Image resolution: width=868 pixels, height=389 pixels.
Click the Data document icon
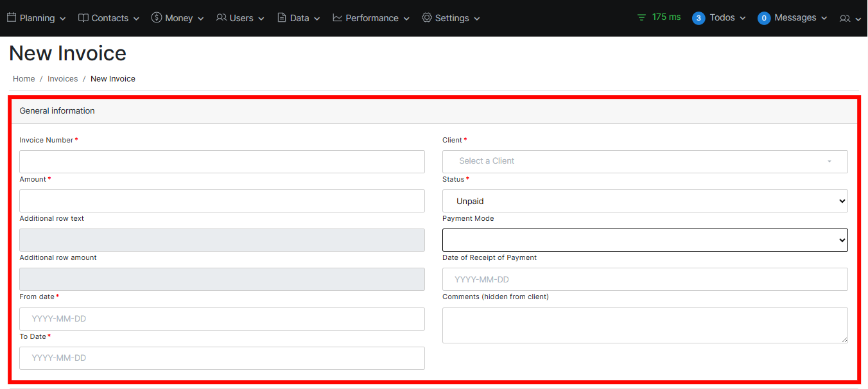(x=282, y=18)
